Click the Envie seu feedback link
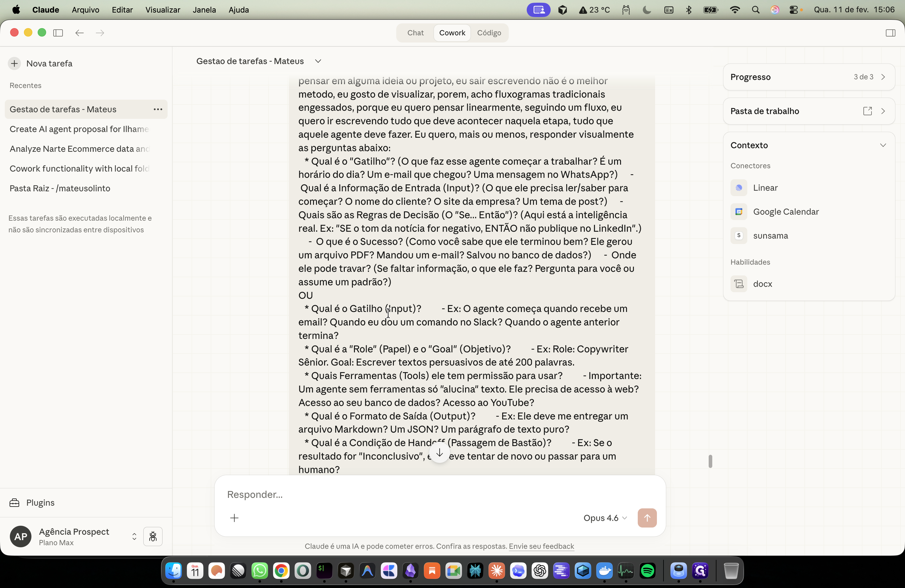 [541, 546]
